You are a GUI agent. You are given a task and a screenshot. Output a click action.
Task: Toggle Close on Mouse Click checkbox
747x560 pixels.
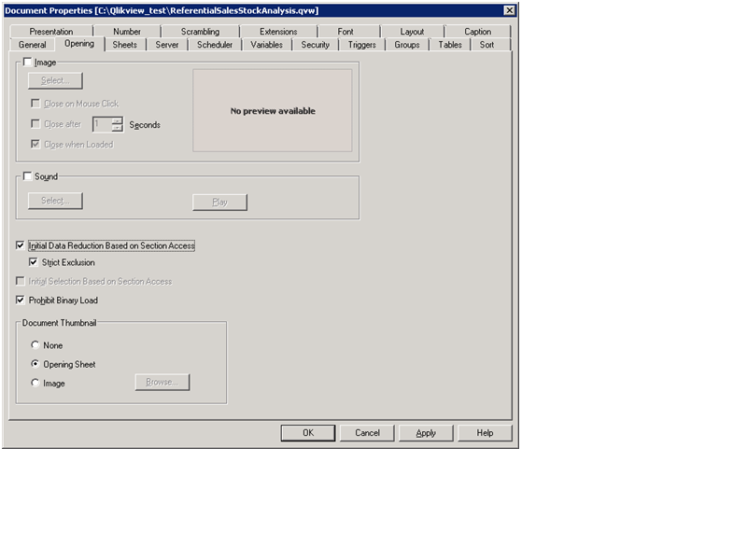(x=35, y=104)
